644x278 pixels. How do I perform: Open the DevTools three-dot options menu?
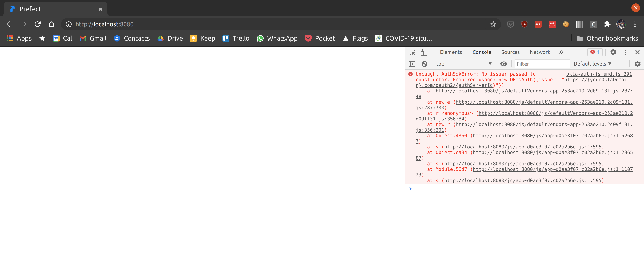[x=625, y=52]
